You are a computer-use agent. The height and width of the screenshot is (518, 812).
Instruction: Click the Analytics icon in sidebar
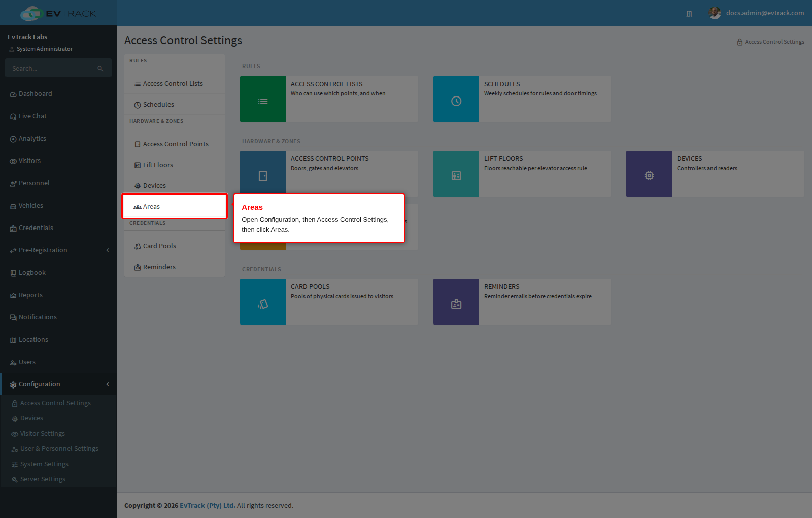click(x=13, y=139)
